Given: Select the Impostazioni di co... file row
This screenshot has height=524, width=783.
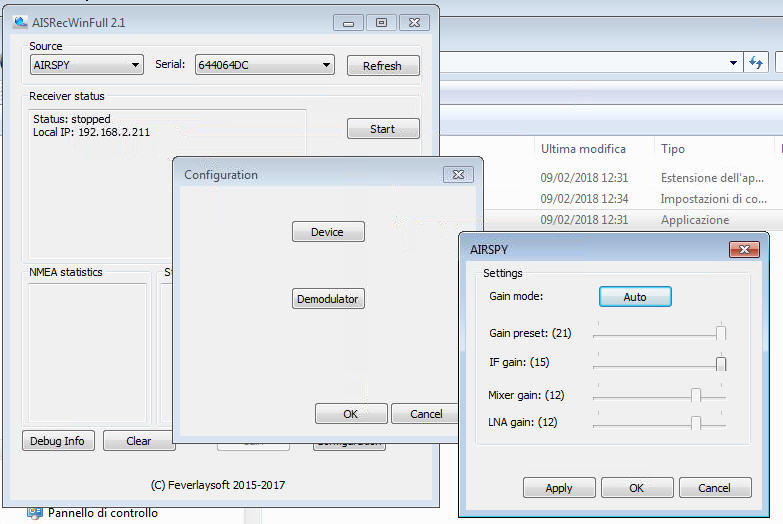Looking at the screenshot, I should click(633, 199).
